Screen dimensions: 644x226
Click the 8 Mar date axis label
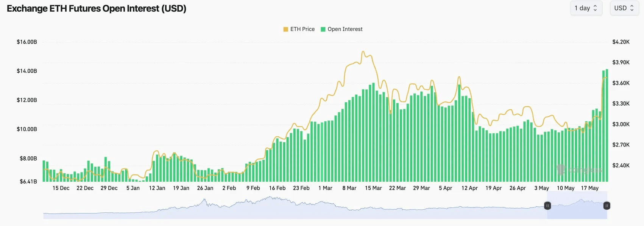pos(349,188)
